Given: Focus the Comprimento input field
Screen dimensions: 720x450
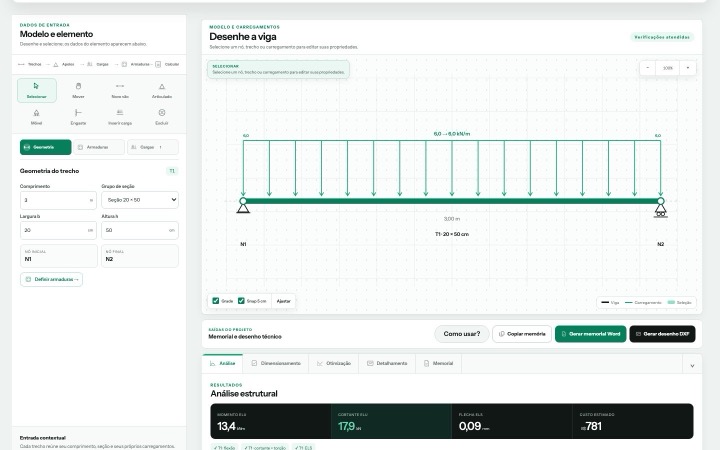Looking at the screenshot, I should tap(58, 200).
